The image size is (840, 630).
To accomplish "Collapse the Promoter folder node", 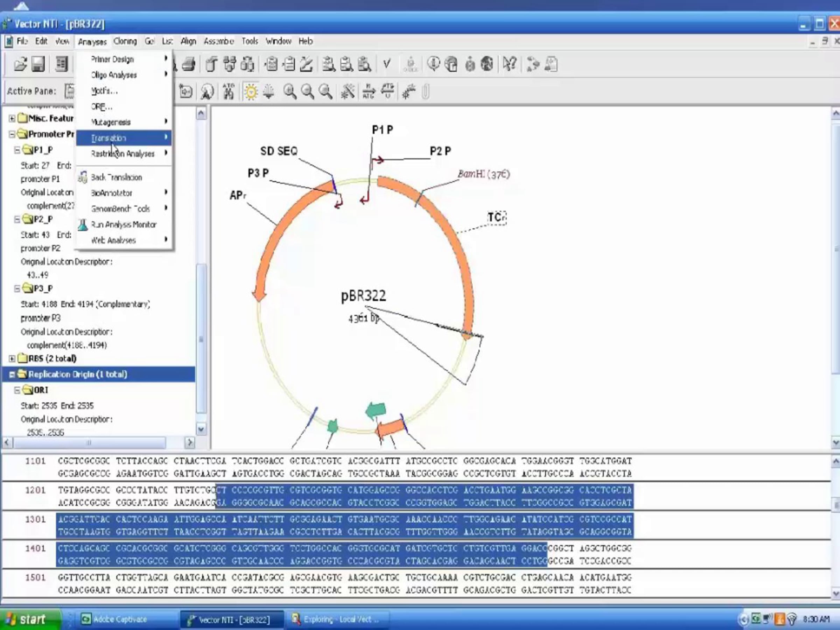I will [12, 134].
